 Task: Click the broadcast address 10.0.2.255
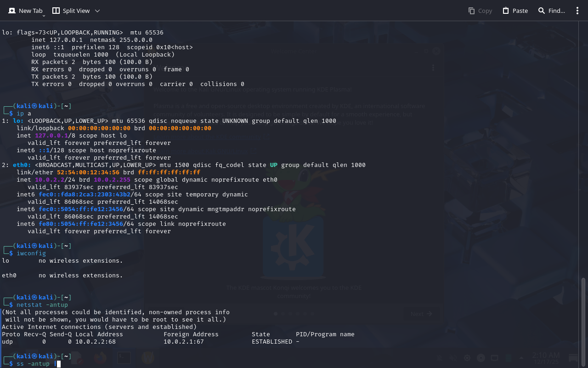pyautogui.click(x=112, y=180)
